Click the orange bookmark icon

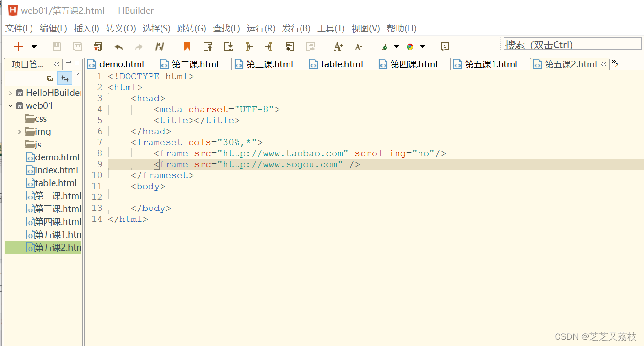point(187,46)
